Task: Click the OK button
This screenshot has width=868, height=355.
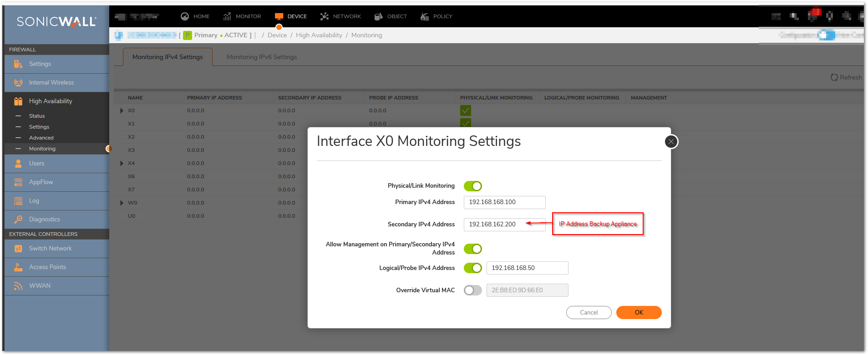Action: pyautogui.click(x=639, y=312)
